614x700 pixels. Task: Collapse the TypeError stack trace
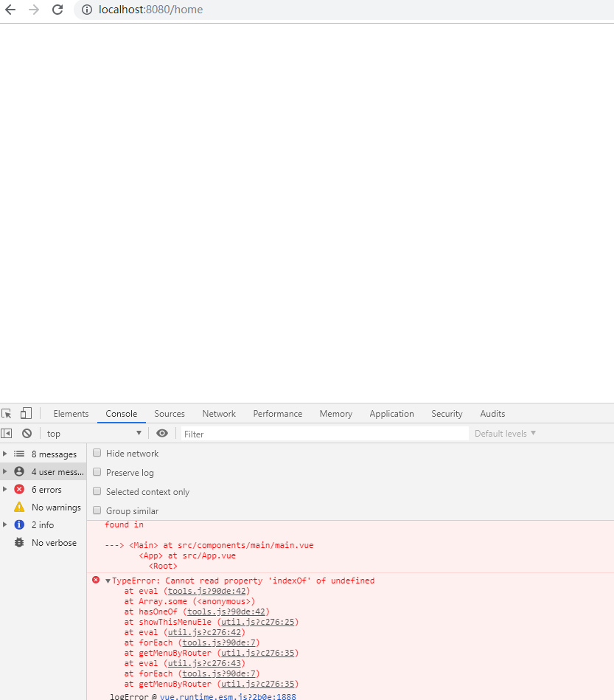[108, 580]
